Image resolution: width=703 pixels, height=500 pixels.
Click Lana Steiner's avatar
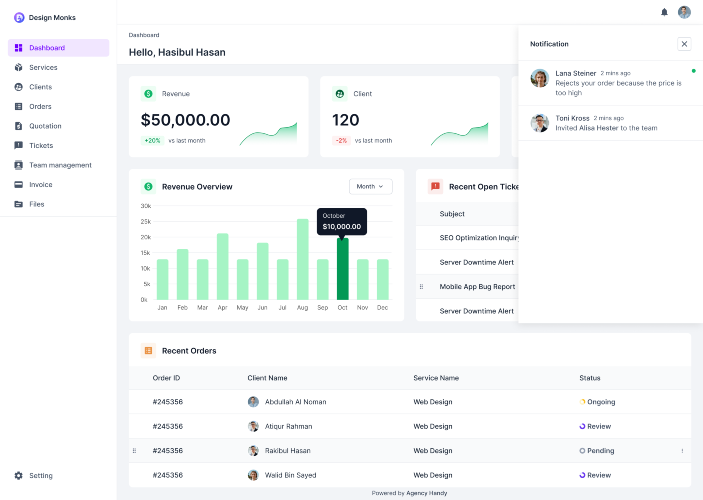click(539, 78)
